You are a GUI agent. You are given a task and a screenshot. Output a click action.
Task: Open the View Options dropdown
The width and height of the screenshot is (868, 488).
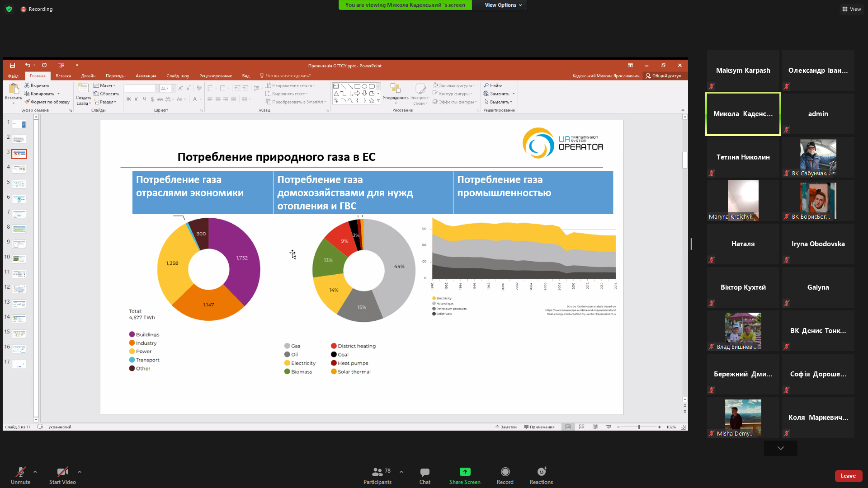click(503, 5)
